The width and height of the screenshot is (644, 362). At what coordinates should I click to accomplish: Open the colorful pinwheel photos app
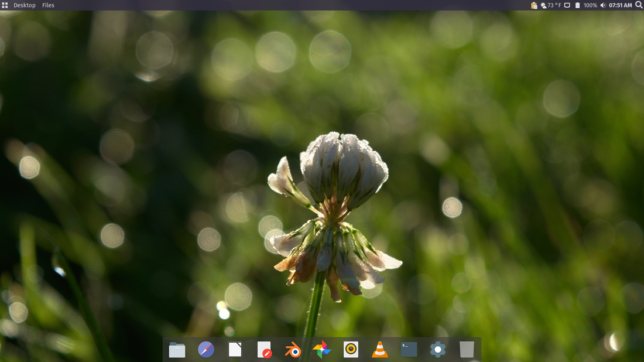point(322,350)
